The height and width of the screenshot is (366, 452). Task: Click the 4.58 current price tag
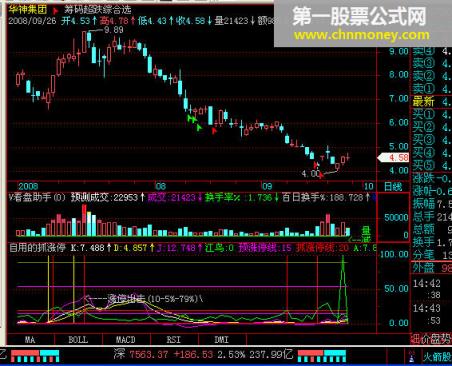coord(393,158)
